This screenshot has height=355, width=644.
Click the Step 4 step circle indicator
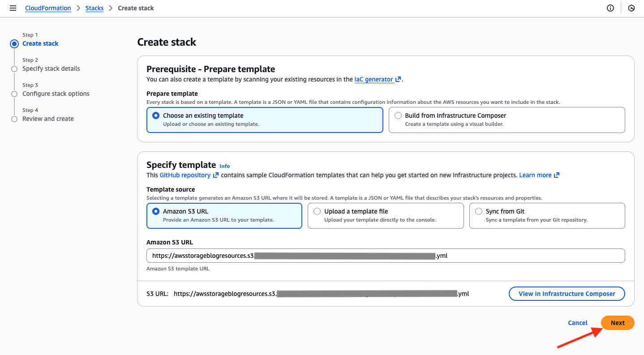click(x=14, y=119)
